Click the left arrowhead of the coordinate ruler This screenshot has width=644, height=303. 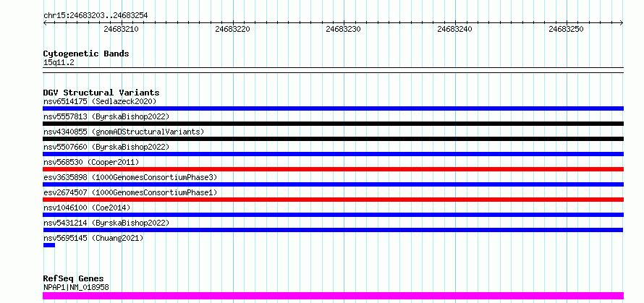(x=45, y=23)
